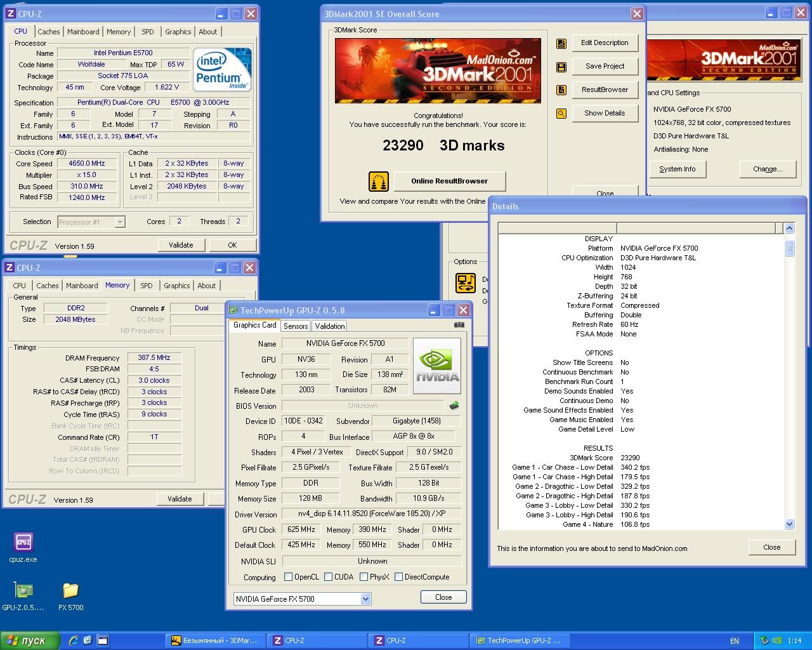Click Validate in the lower CPU-Z window
Screen dimensions: 812x650
point(180,499)
